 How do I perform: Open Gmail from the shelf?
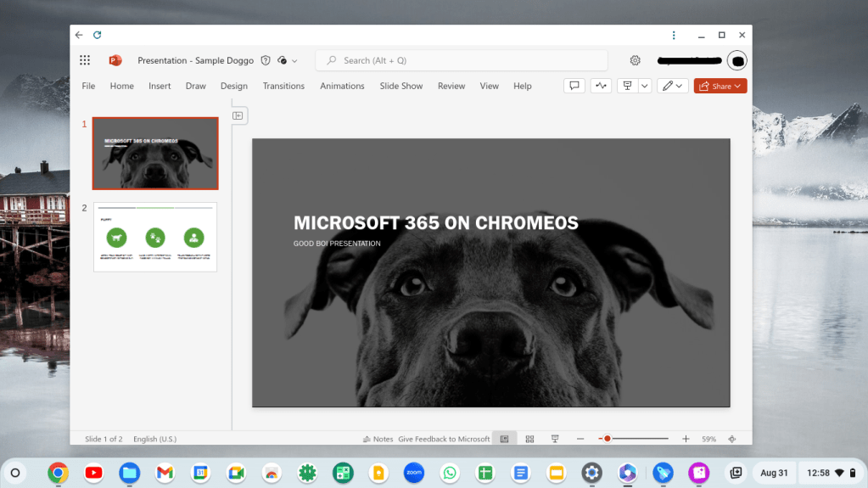(x=165, y=473)
